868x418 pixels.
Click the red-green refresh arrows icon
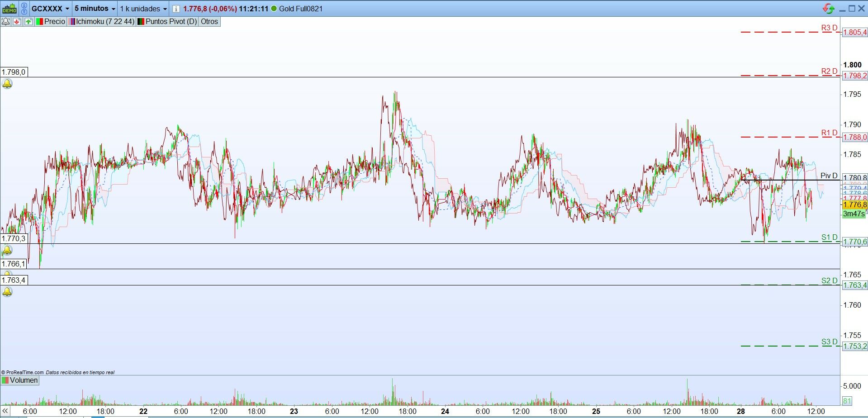tap(829, 9)
